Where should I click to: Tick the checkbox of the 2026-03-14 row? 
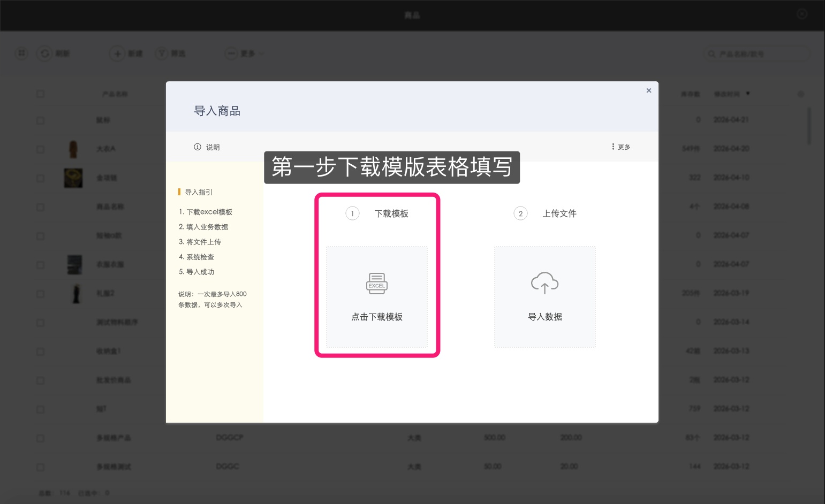tap(40, 323)
